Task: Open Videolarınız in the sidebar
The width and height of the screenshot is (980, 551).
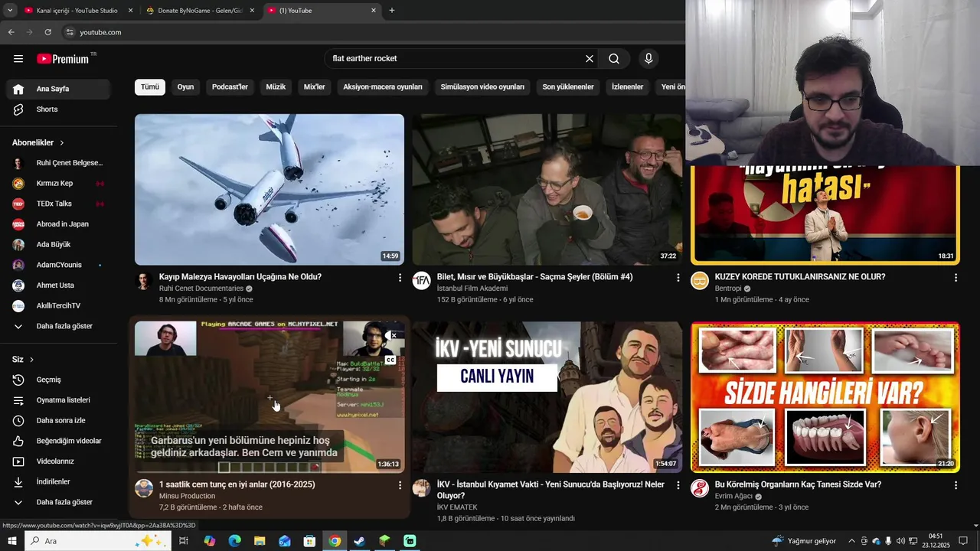Action: (58, 461)
